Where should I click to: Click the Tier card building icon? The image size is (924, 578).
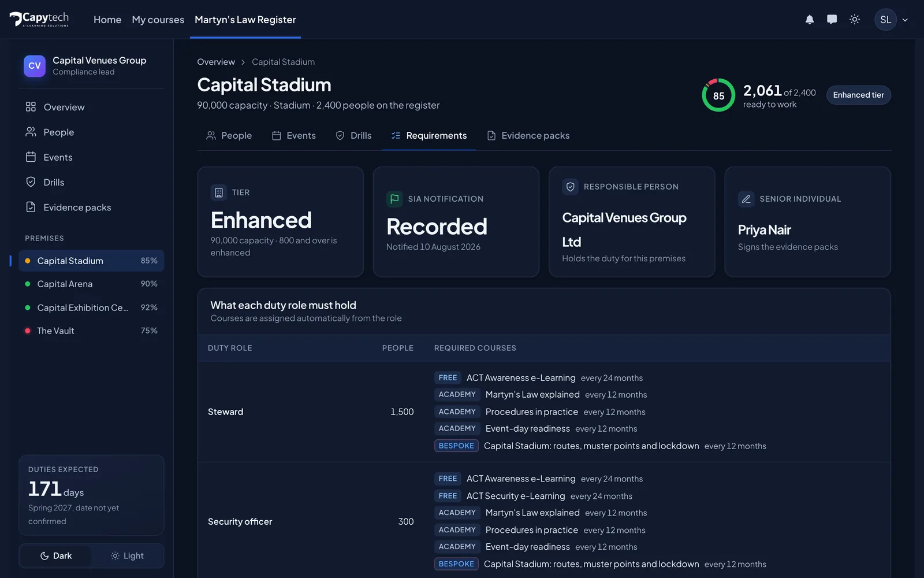pos(218,192)
